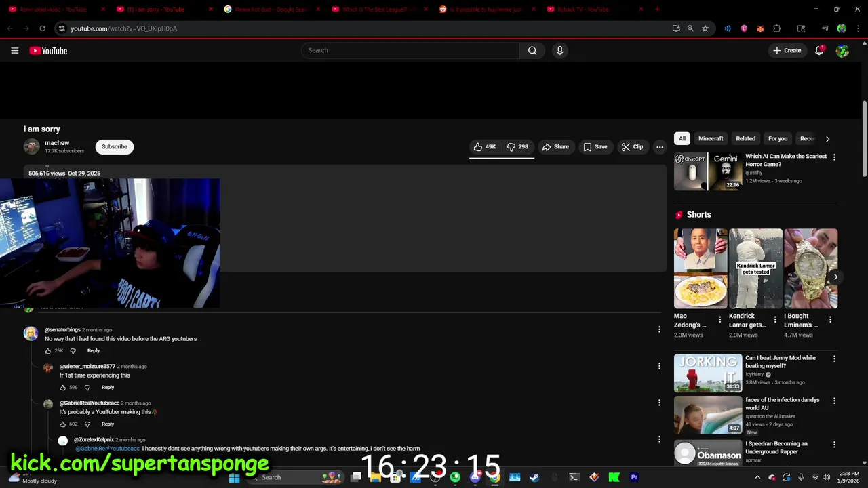
Task: Show next Shorts with arrow button
Action: [835, 277]
